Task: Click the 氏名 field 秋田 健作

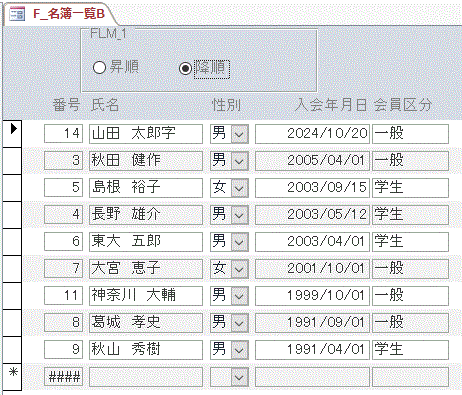Action: (146, 161)
